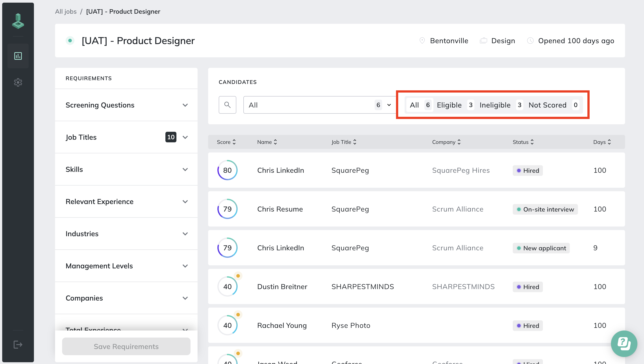
Task: Click "SquarePeg Hires" company cell
Action: tap(461, 170)
